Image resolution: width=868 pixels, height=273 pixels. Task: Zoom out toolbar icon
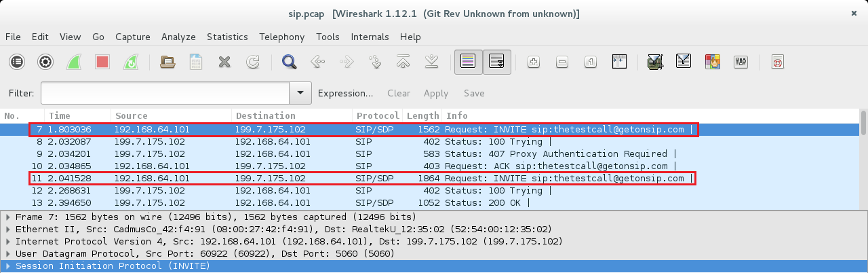[561, 62]
